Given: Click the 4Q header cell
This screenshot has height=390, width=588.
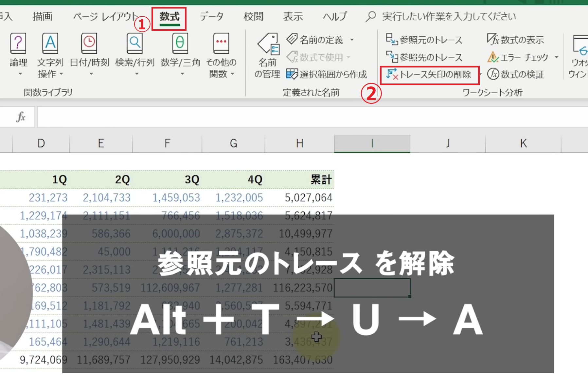Looking at the screenshot, I should 233,179.
